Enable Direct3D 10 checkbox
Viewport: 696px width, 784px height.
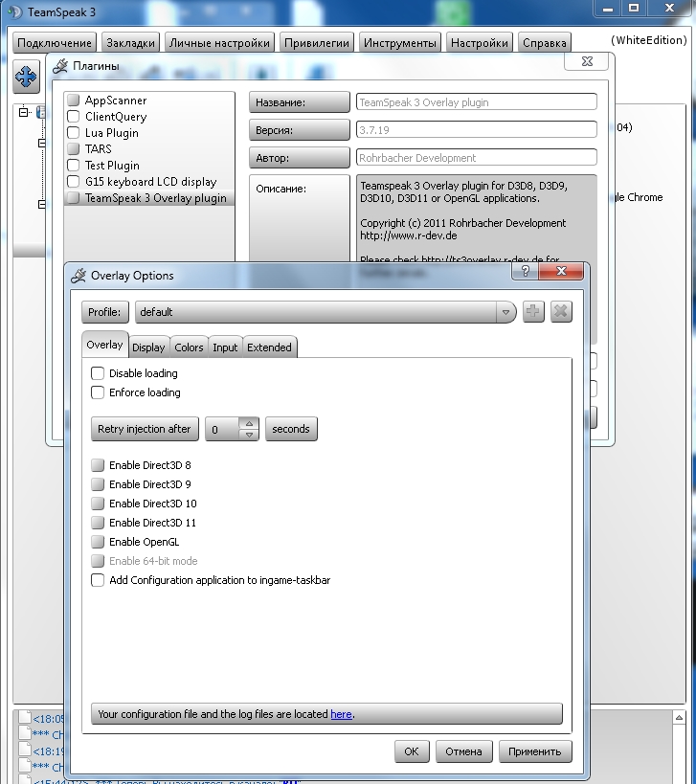pyautogui.click(x=98, y=504)
